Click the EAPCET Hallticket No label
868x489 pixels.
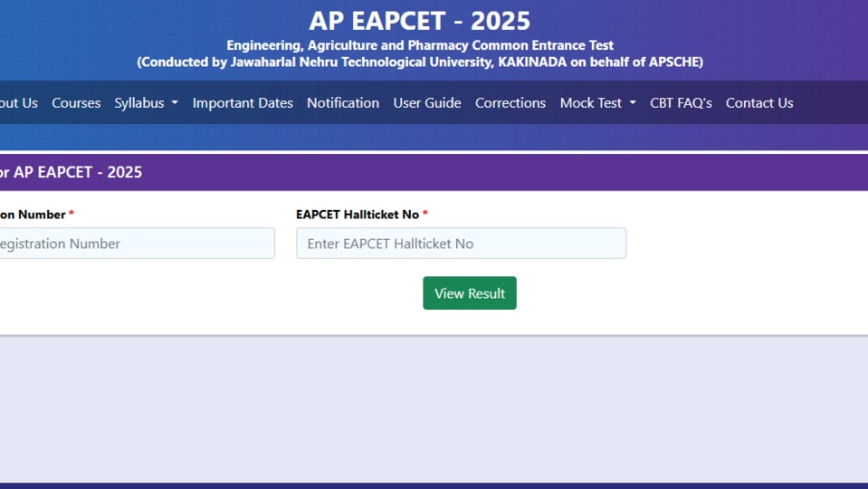point(357,215)
